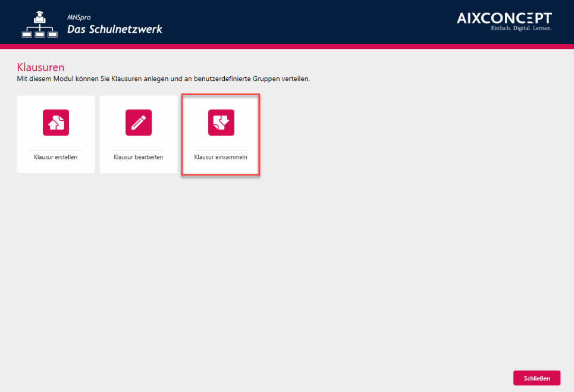Click the "Das Schulnetzwerk" header title
Image resolution: width=574 pixels, height=392 pixels.
click(x=114, y=30)
